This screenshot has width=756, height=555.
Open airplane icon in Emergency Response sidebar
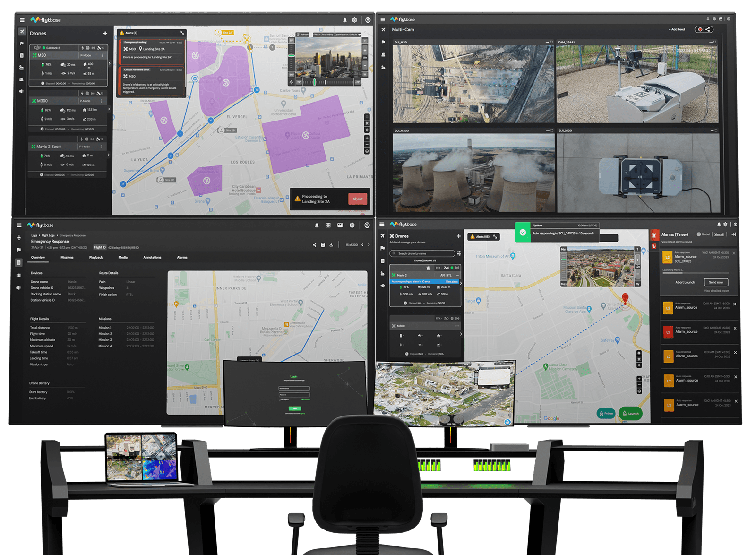tap(19, 237)
